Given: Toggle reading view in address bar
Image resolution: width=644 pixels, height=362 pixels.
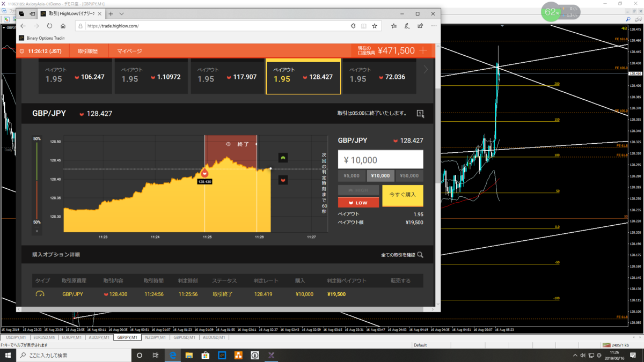Looking at the screenshot, I should 364,26.
